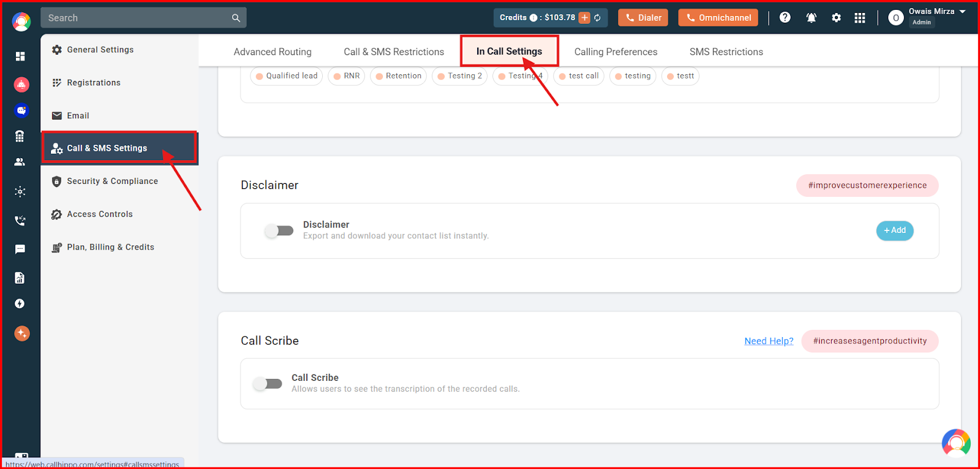980x469 pixels.
Task: Click the Security & Compliance shield icon
Action: (56, 181)
